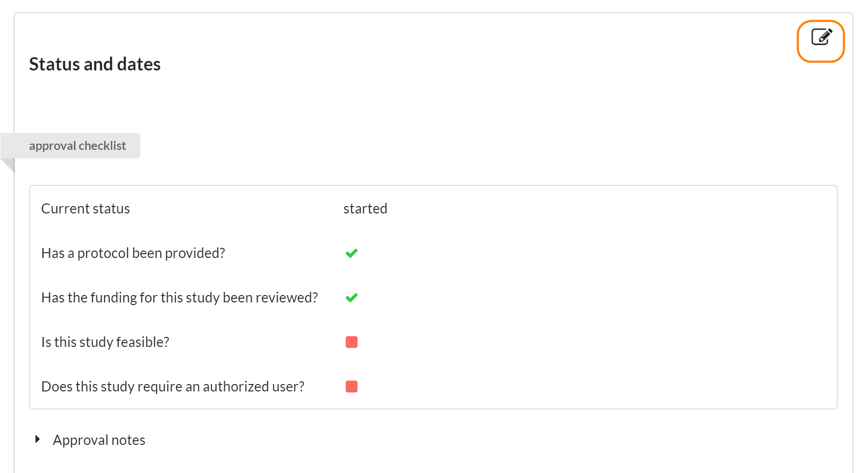Image resolution: width=868 pixels, height=473 pixels.
Task: Select 'Has the funding for this study been reviewed?'
Action: point(180,298)
